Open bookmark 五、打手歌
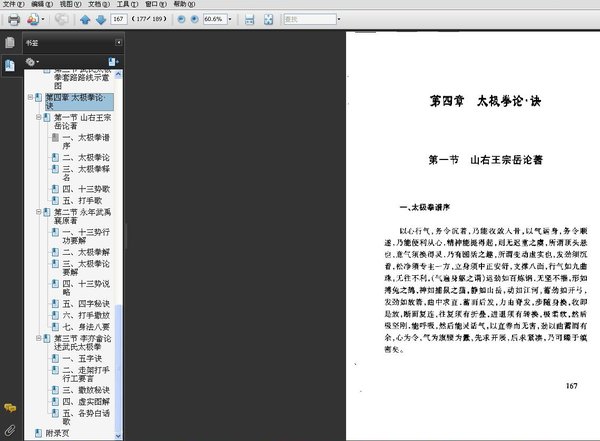This screenshot has width=600, height=441. (82, 201)
